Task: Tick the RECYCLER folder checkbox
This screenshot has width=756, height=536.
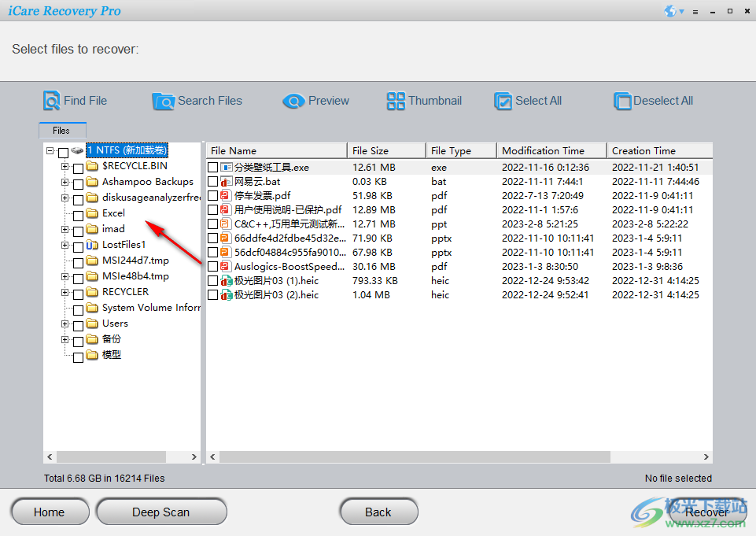Action: coord(78,291)
